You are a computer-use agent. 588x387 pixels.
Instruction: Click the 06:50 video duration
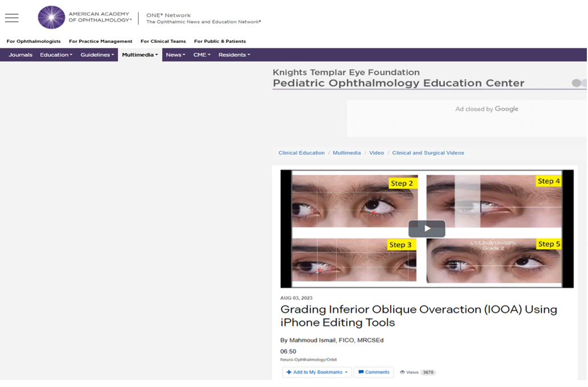(288, 352)
